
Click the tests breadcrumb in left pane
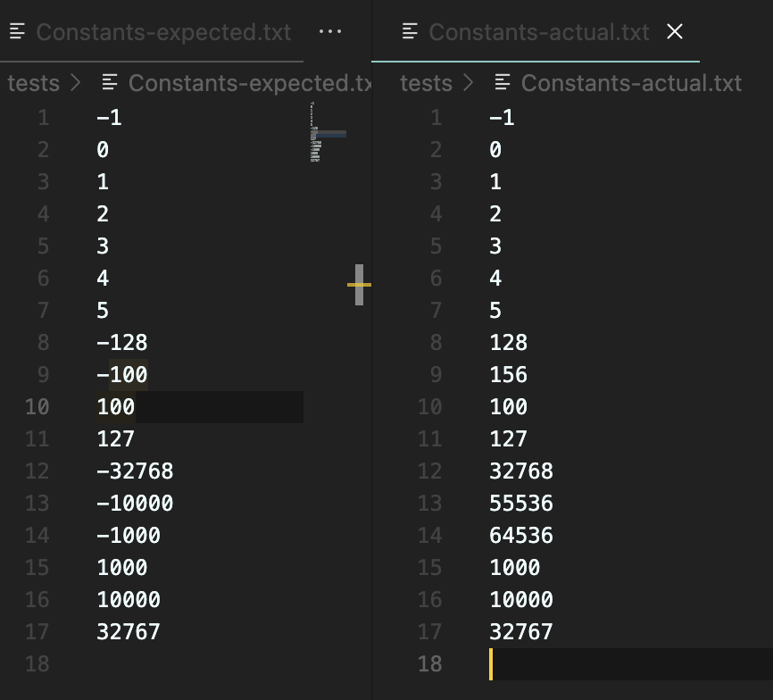(x=34, y=83)
